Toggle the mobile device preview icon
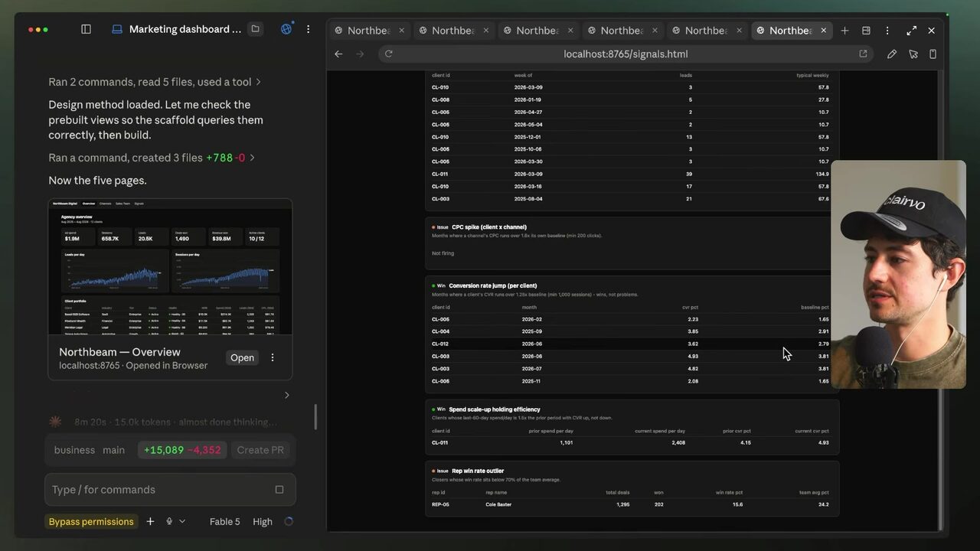 (x=933, y=54)
